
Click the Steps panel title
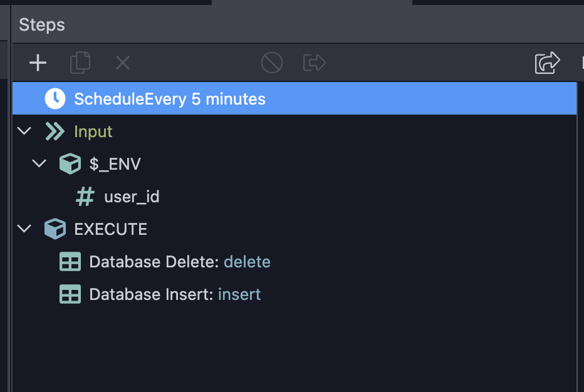tap(42, 25)
